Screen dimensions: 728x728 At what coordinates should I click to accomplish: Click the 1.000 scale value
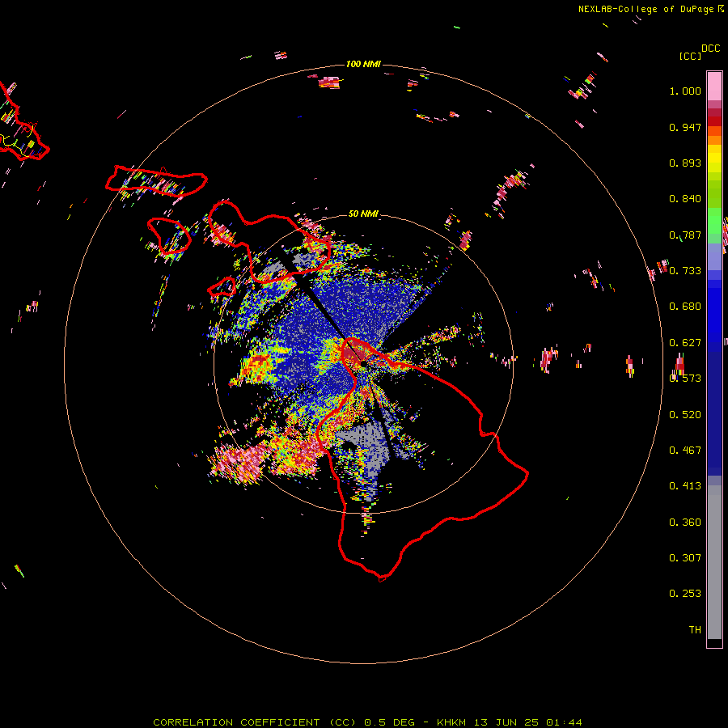point(685,91)
